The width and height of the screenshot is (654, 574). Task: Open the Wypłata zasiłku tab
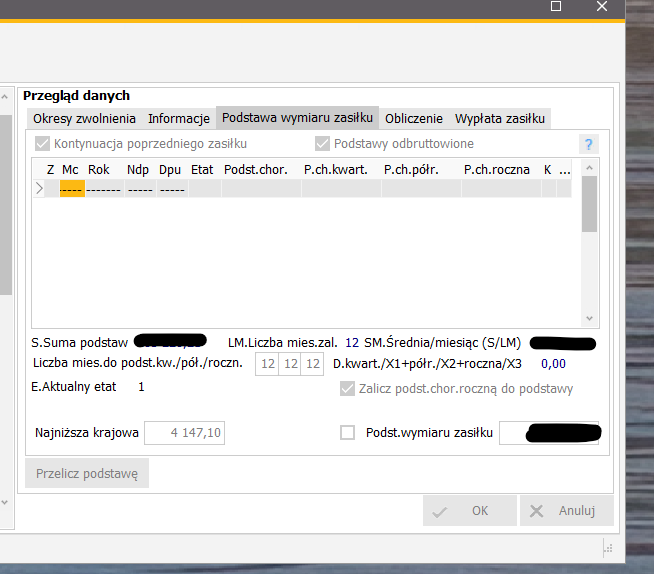(500, 118)
